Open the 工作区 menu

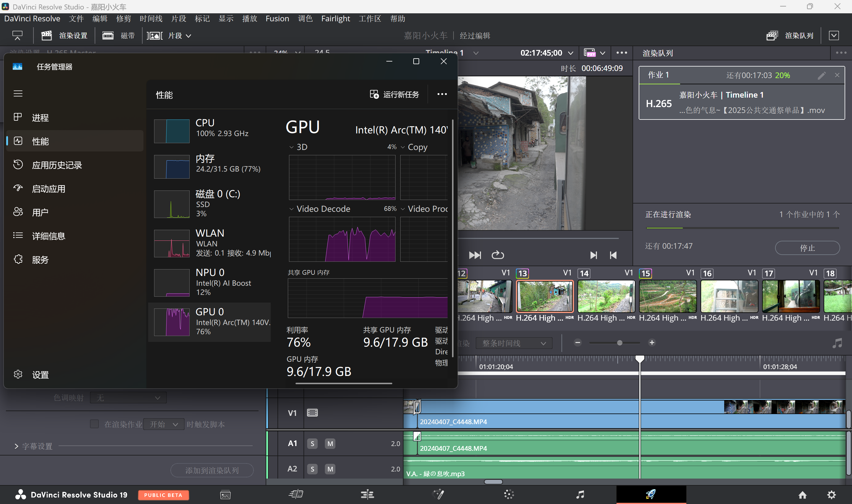370,19
